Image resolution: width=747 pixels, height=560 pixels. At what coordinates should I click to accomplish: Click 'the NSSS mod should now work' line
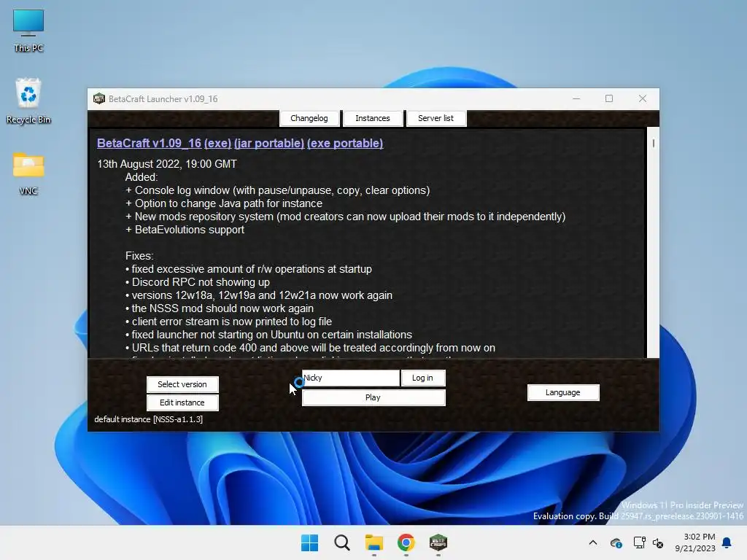click(x=219, y=308)
